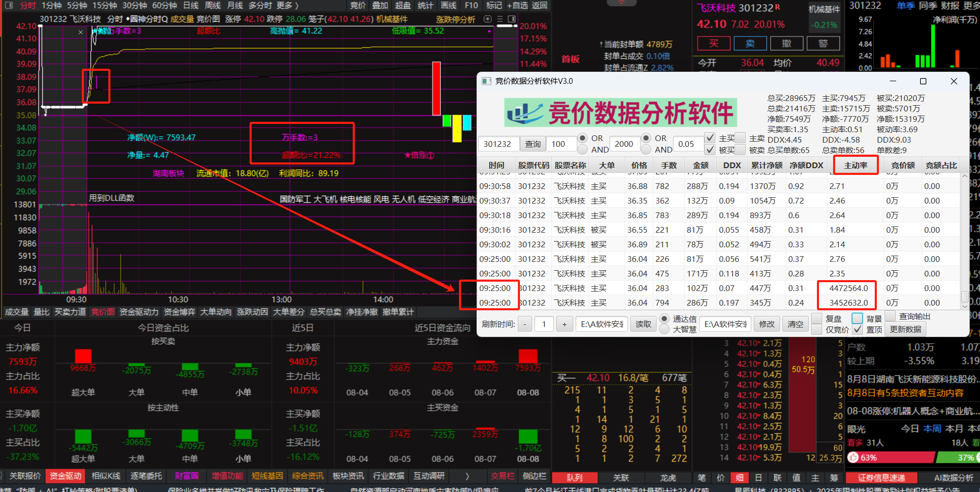
Task: Click the 卖 sell button
Action: pyautogui.click(x=750, y=43)
